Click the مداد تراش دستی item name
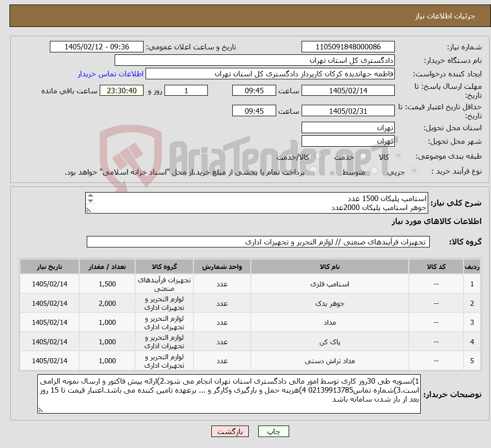 pyautogui.click(x=329, y=361)
